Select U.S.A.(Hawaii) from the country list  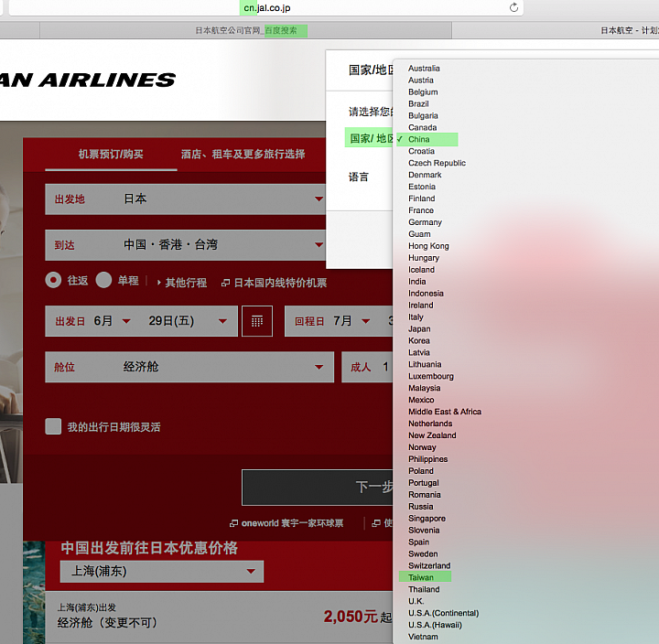coord(435,625)
